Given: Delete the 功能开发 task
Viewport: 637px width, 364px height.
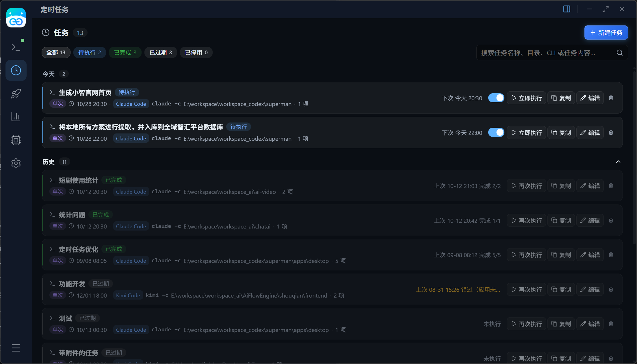Looking at the screenshot, I should tap(611, 289).
